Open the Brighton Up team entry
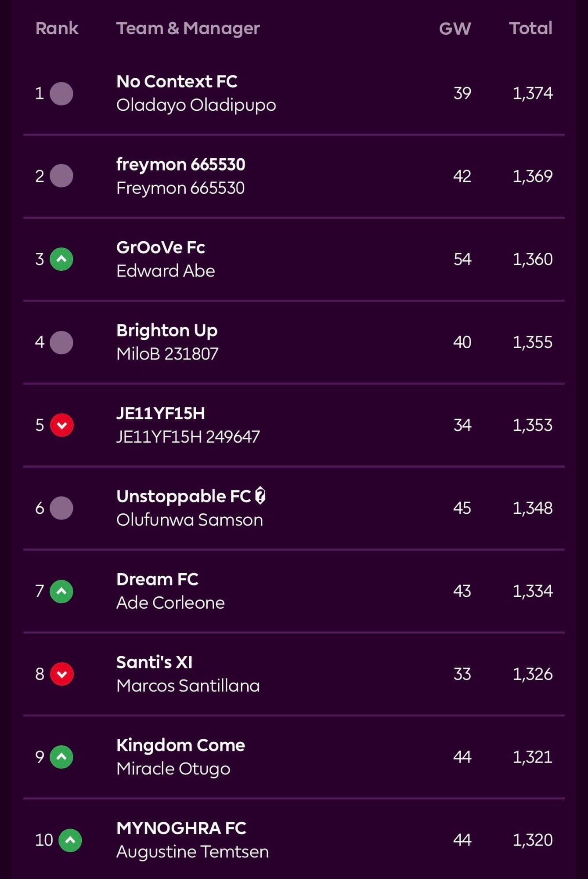The width and height of the screenshot is (588, 879). click(166, 331)
